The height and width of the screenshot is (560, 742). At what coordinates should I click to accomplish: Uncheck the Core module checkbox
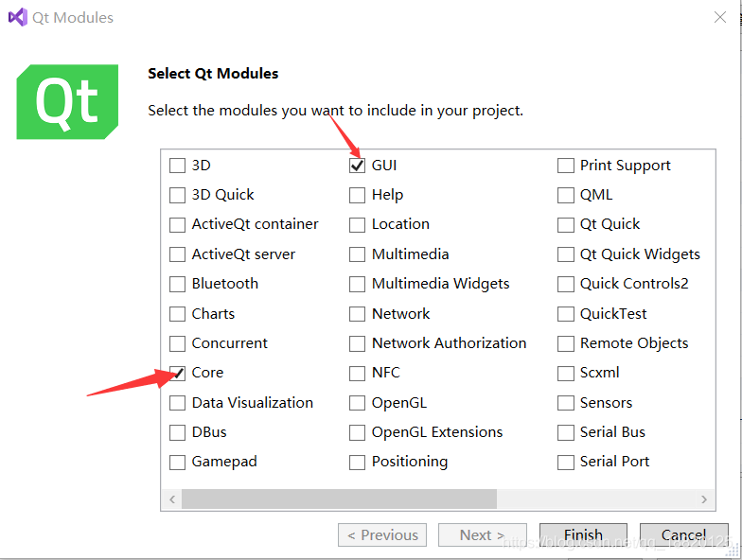point(178,373)
